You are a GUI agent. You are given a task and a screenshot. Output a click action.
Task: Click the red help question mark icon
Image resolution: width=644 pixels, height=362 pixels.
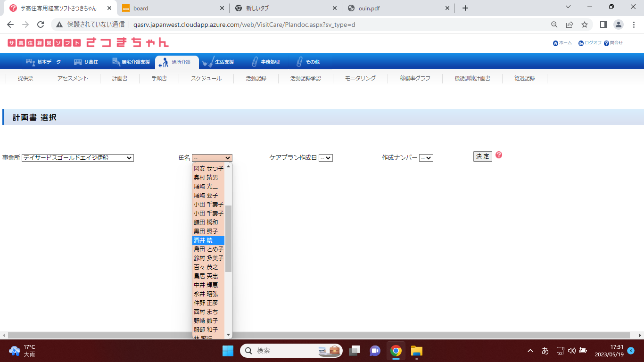(x=499, y=155)
